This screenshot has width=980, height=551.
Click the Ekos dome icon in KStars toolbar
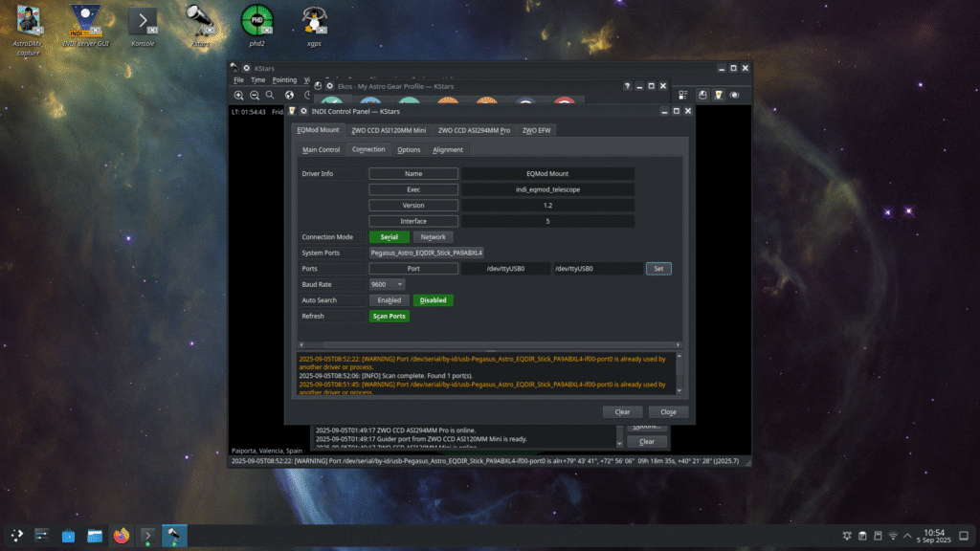coord(702,95)
